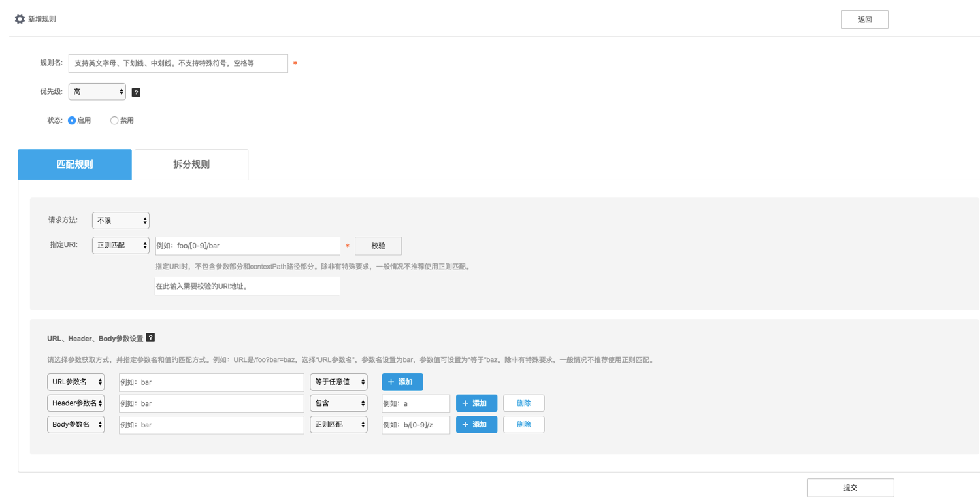Open the Body参数名 type dropdown
The width and height of the screenshot is (980, 500).
76,424
